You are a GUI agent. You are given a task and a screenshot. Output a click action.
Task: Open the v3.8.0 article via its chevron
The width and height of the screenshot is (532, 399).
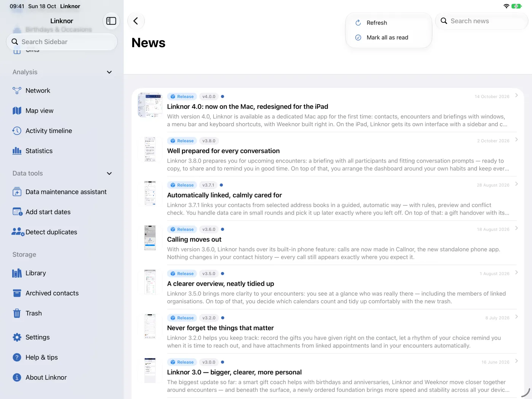[x=516, y=139]
